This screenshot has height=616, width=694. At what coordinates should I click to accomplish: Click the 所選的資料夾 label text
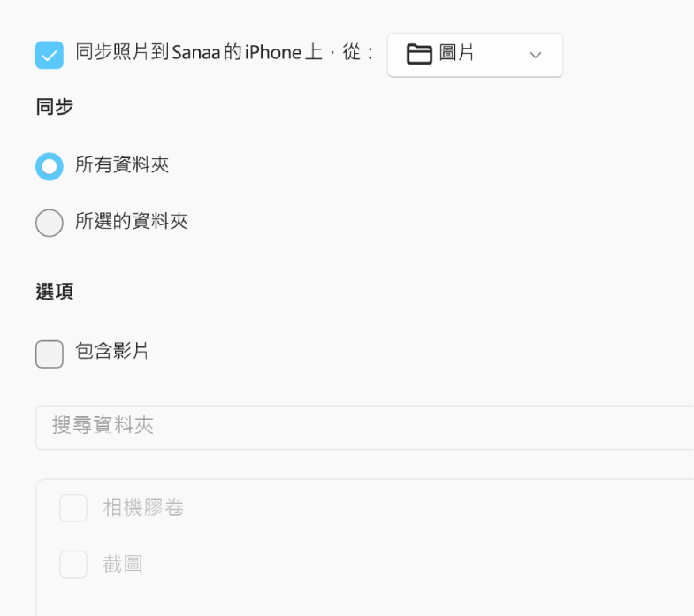[132, 221]
